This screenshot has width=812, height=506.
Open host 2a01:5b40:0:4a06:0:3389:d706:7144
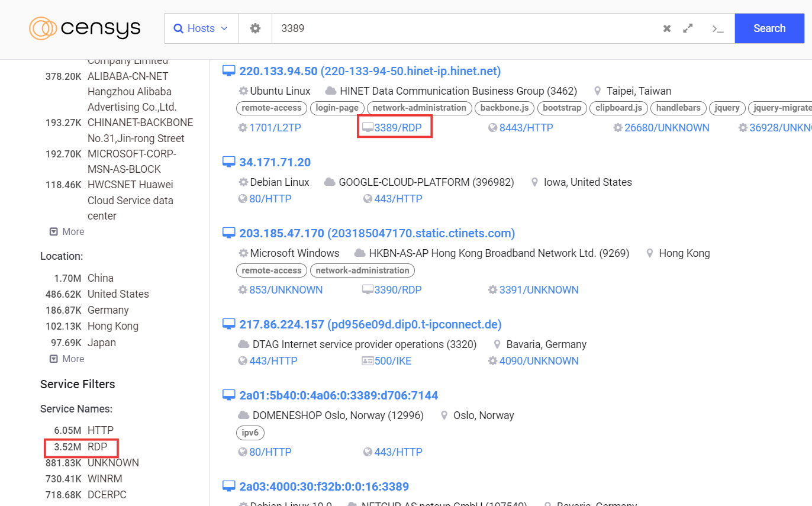tap(339, 395)
